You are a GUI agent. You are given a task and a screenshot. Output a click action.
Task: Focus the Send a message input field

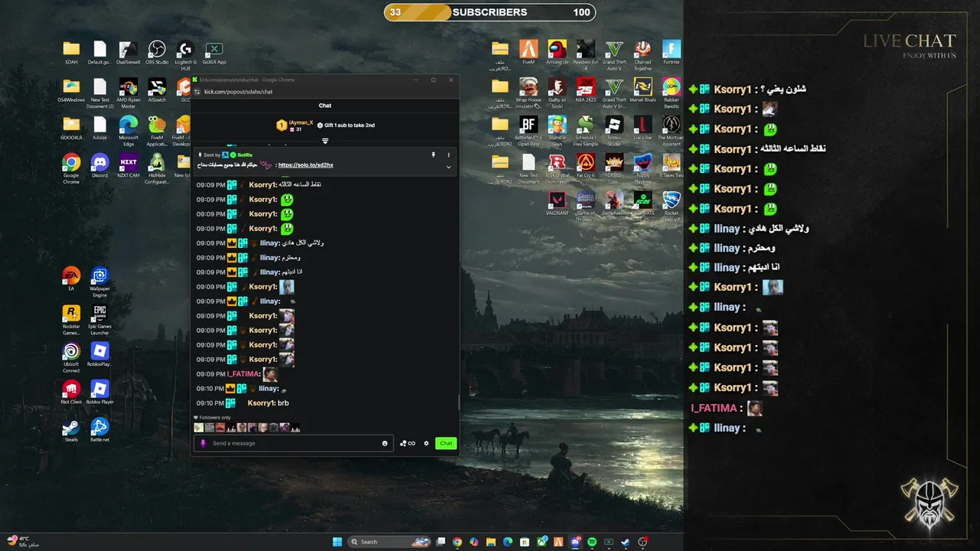(293, 443)
